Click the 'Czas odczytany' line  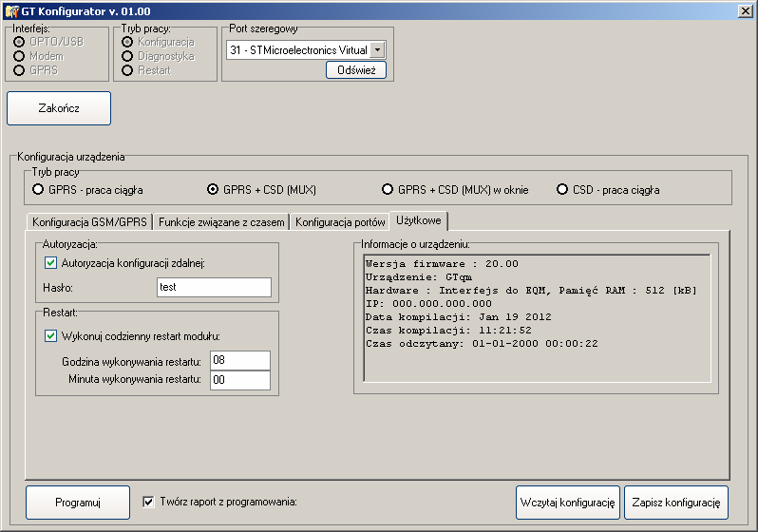tap(482, 344)
